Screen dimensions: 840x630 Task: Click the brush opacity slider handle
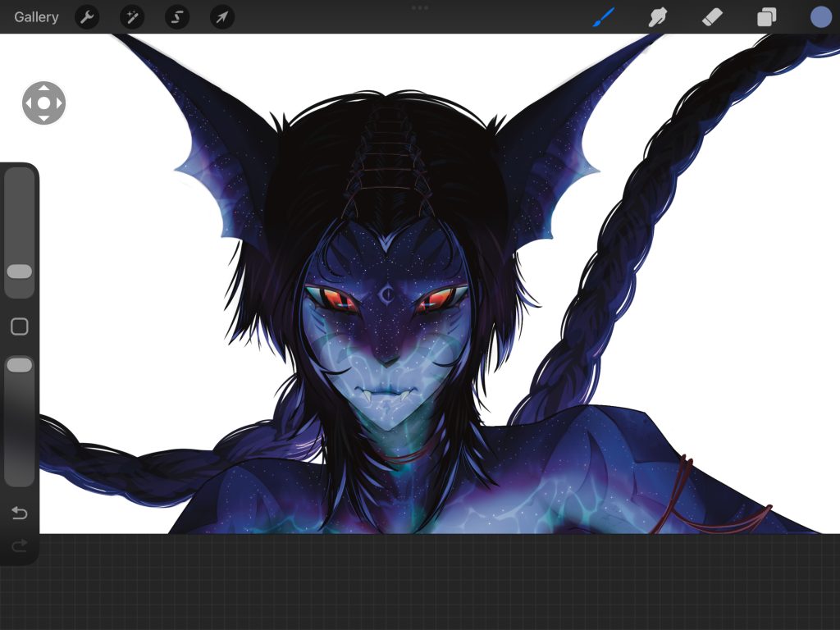point(20,365)
